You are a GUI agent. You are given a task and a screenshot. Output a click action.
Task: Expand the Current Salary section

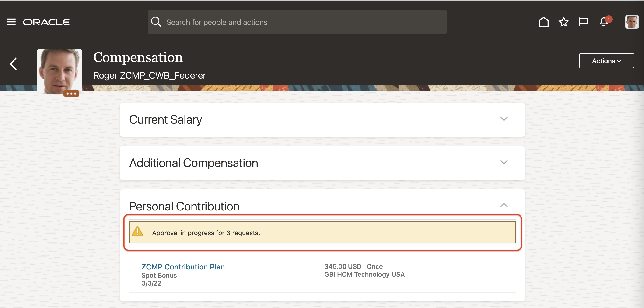(504, 119)
